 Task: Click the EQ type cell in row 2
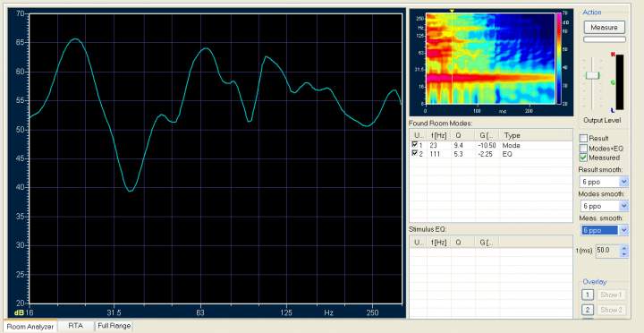point(508,154)
